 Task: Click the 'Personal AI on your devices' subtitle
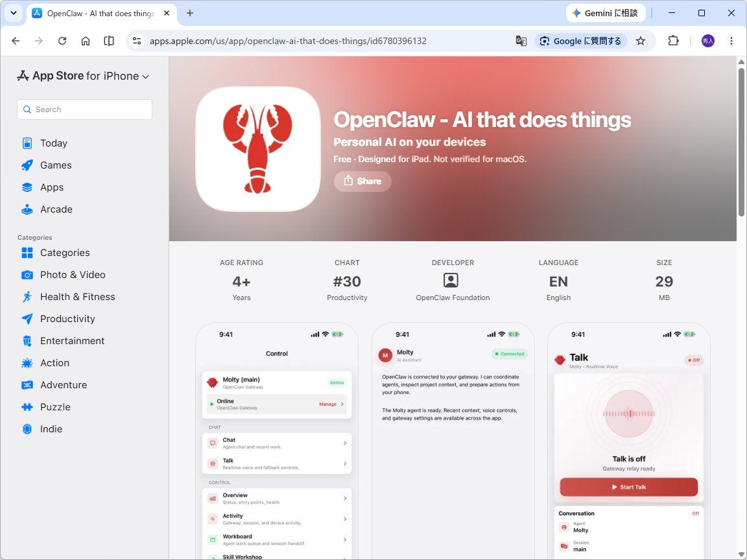(x=410, y=142)
